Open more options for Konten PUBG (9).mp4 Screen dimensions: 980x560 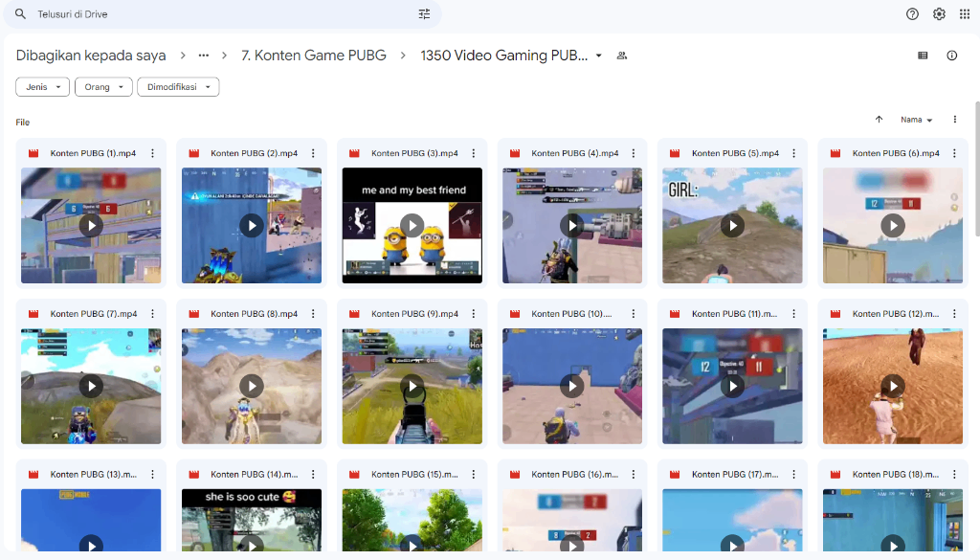[473, 314]
